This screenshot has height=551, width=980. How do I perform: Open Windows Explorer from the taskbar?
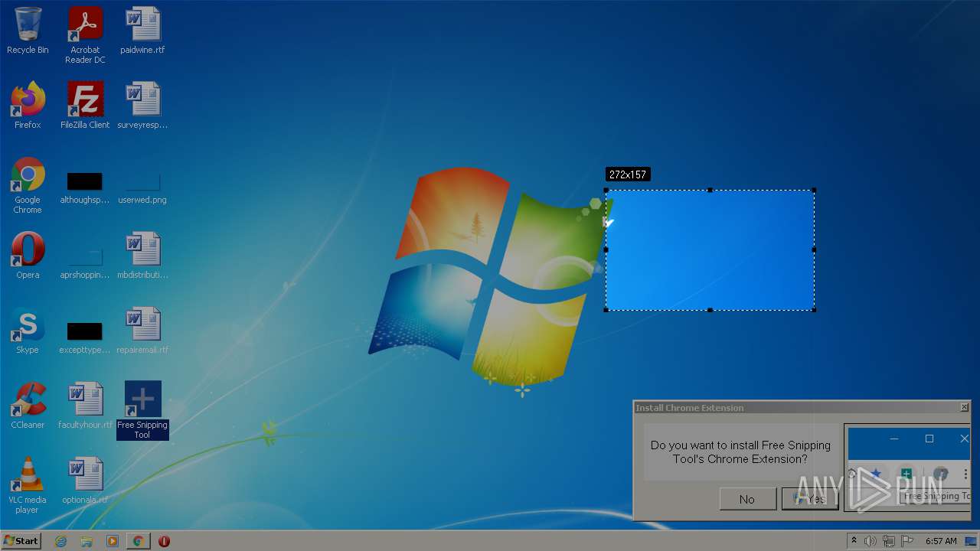tap(87, 541)
